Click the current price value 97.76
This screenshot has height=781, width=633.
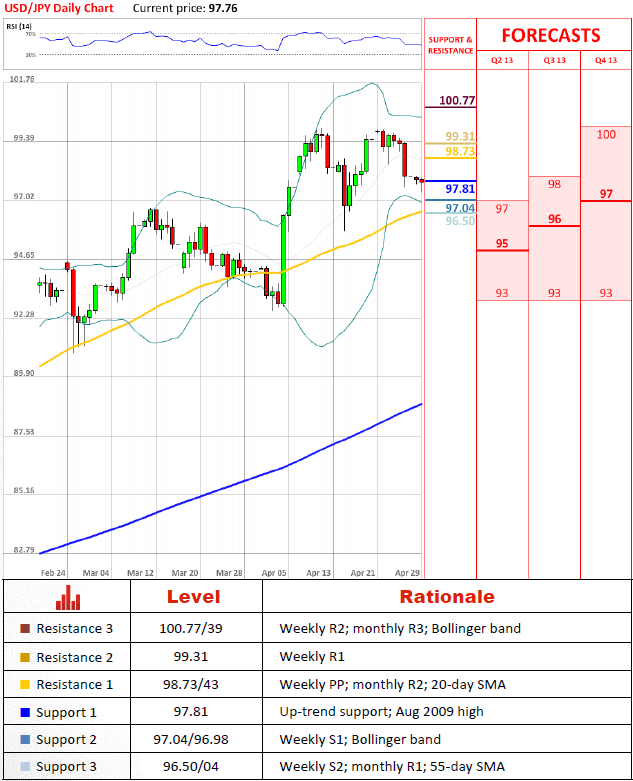(223, 8)
